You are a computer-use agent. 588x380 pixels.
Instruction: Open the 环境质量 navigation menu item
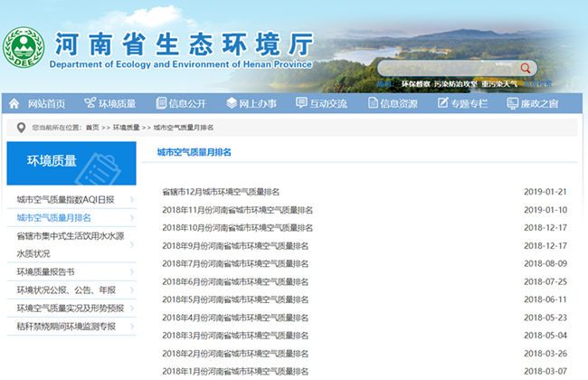(x=117, y=103)
